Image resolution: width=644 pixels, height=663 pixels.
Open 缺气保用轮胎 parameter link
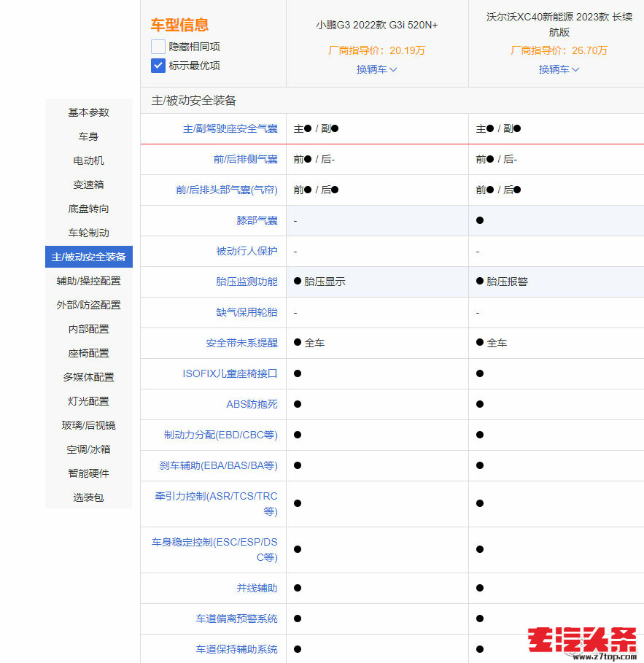[x=247, y=312]
